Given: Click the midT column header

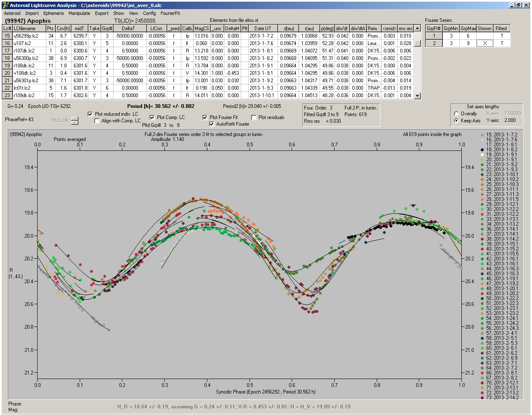Looking at the screenshot, I should tap(80, 29).
